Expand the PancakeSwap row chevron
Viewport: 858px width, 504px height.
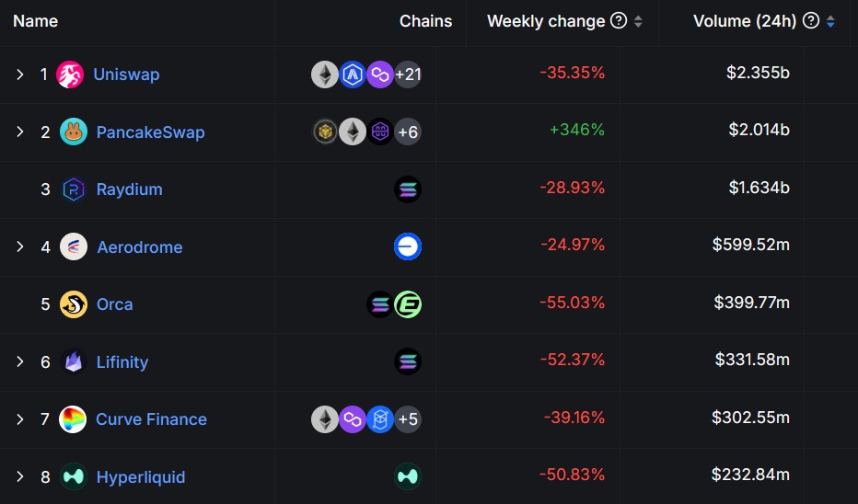[20, 132]
